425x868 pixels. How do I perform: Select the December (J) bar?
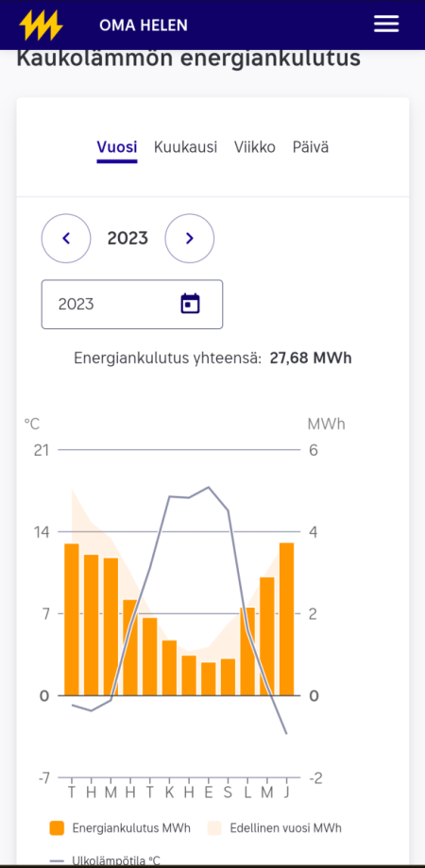tap(286, 619)
